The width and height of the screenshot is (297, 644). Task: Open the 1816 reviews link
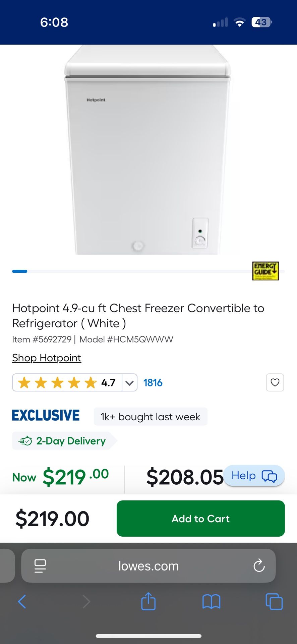point(153,383)
